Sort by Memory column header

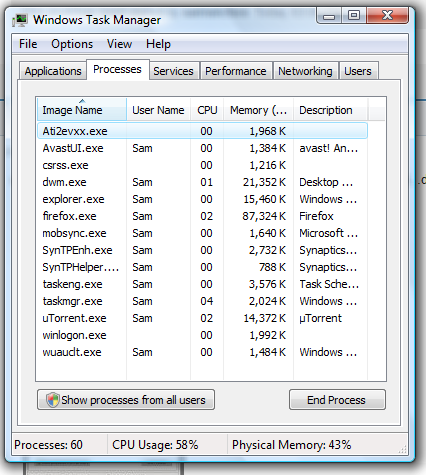[x=258, y=110]
